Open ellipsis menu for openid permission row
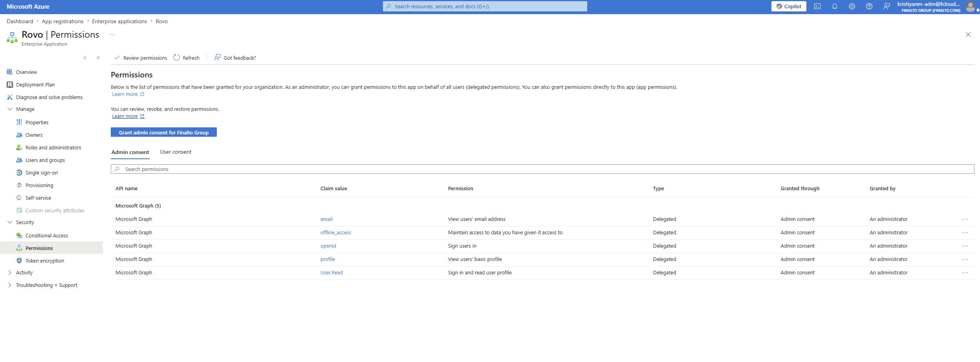This screenshot has width=980, height=362. (965, 246)
